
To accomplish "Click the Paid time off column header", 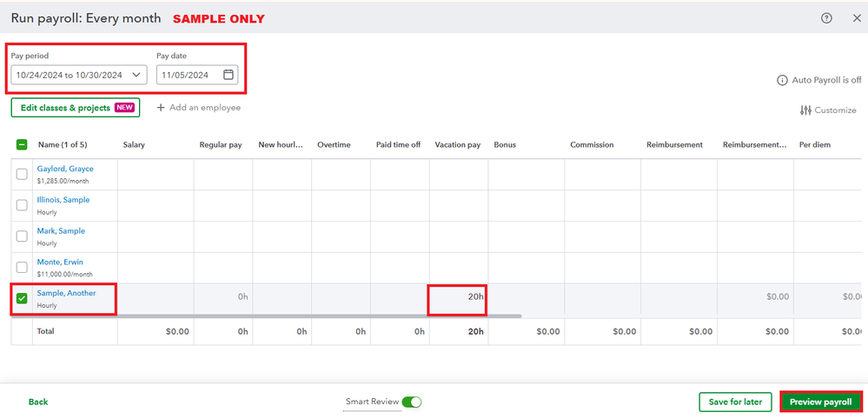I will pyautogui.click(x=399, y=145).
